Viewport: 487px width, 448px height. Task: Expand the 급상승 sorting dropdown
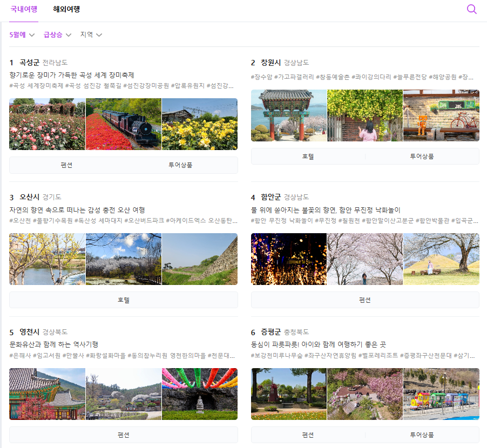point(54,34)
